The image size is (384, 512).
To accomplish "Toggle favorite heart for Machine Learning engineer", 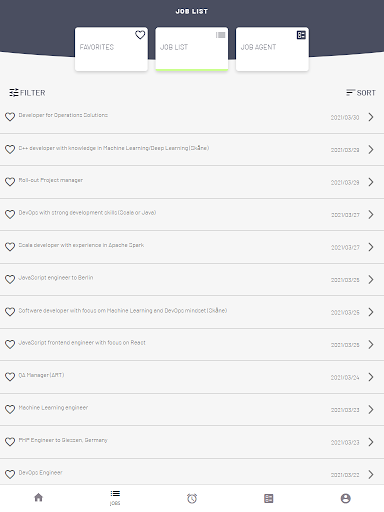I will click(x=10, y=409).
